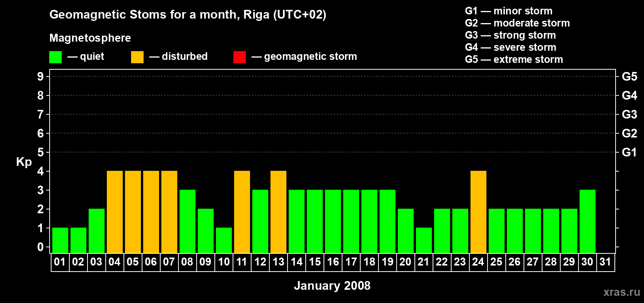Image resolution: width=644 pixels, height=303 pixels.
Task: Select the green bar for day 10
Action: coord(224,240)
